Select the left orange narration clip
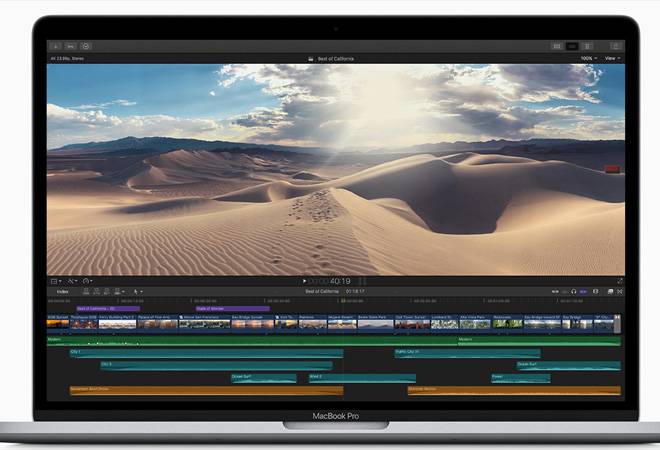The image size is (660, 450). coord(206,391)
